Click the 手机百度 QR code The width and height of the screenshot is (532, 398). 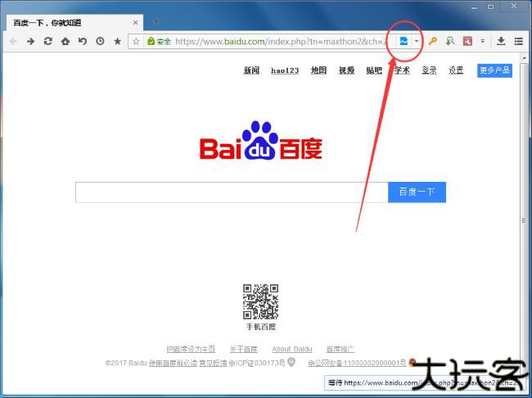(260, 301)
